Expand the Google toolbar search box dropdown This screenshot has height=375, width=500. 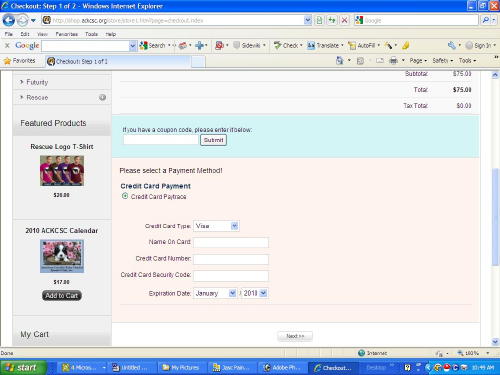(x=133, y=46)
